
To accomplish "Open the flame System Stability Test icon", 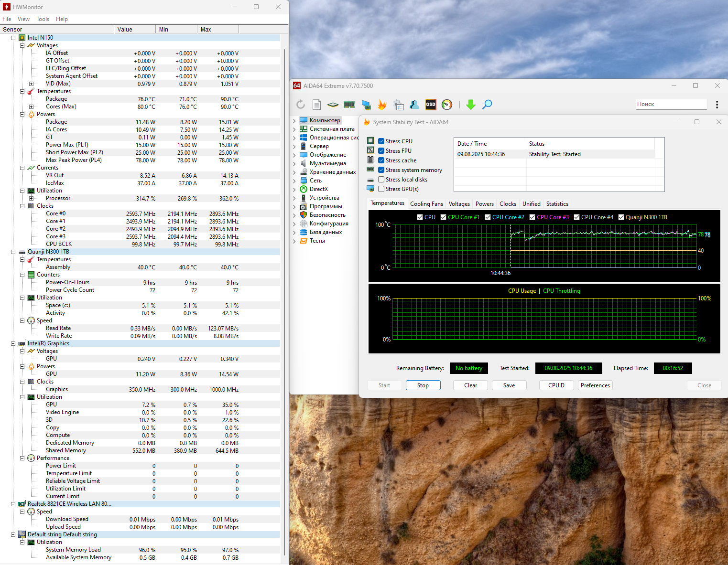I will (382, 105).
